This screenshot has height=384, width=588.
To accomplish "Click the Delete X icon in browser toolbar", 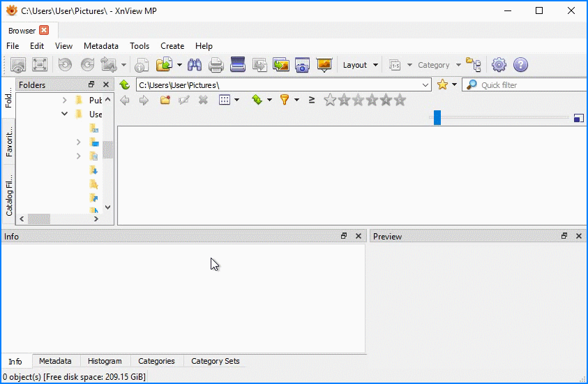I will pos(203,100).
